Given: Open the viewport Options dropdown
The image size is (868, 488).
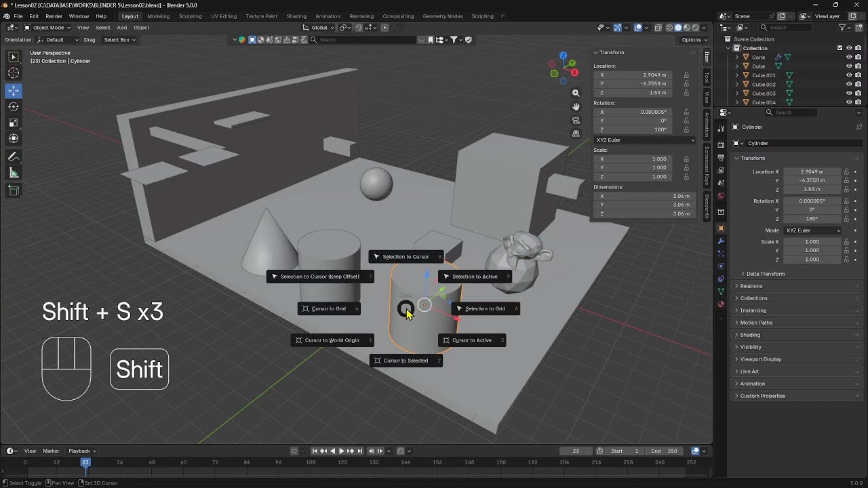Looking at the screenshot, I should 694,40.
